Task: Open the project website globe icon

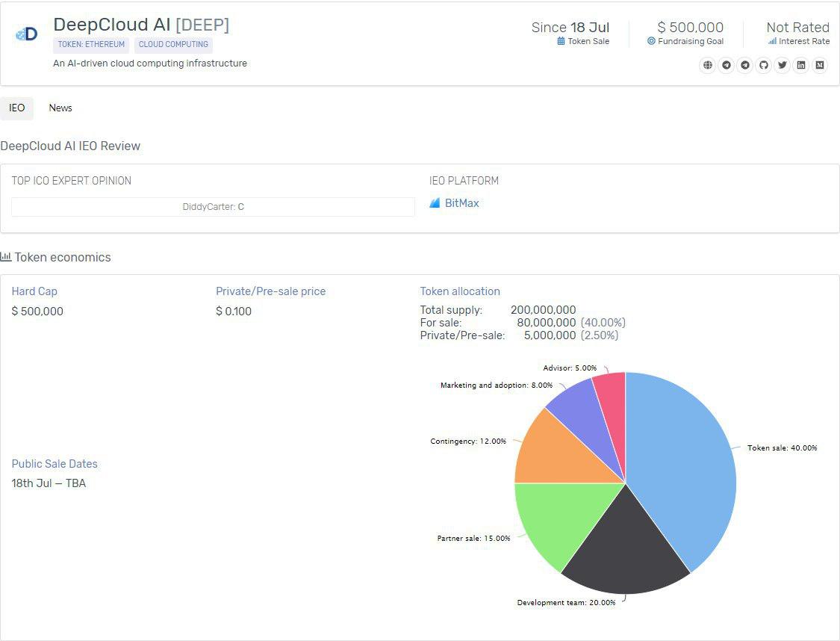Action: point(708,66)
